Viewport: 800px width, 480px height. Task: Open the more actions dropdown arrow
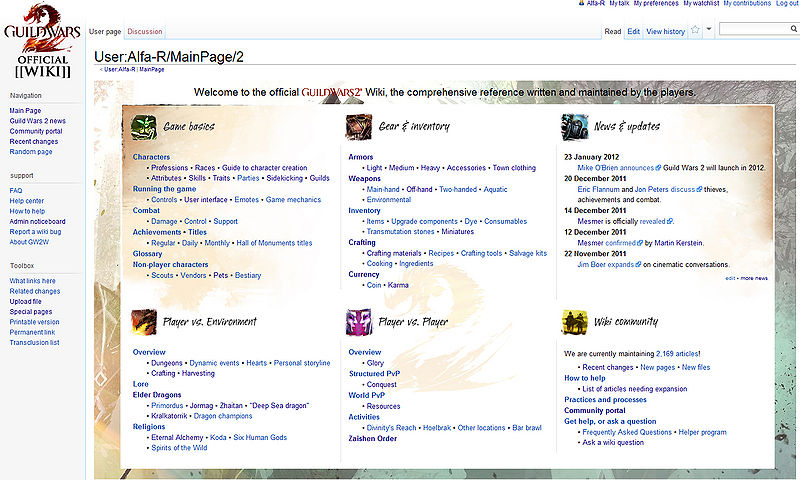pos(709,30)
